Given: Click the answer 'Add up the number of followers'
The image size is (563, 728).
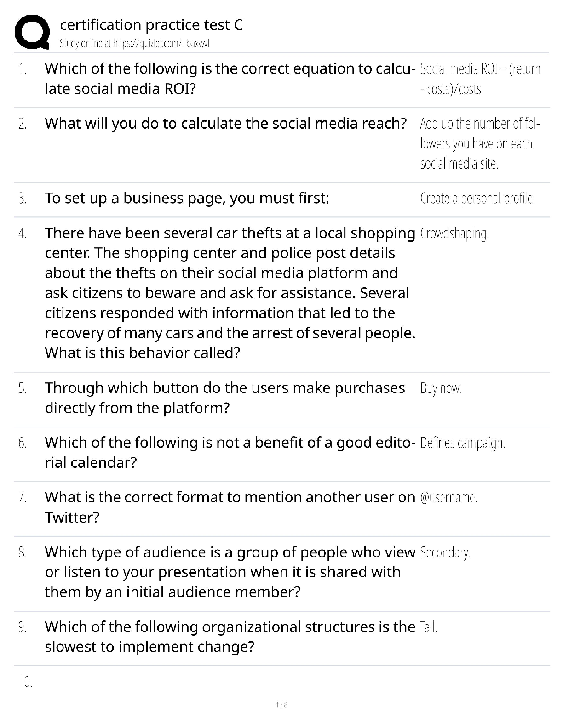Looking at the screenshot, I should pyautogui.click(x=480, y=143).
